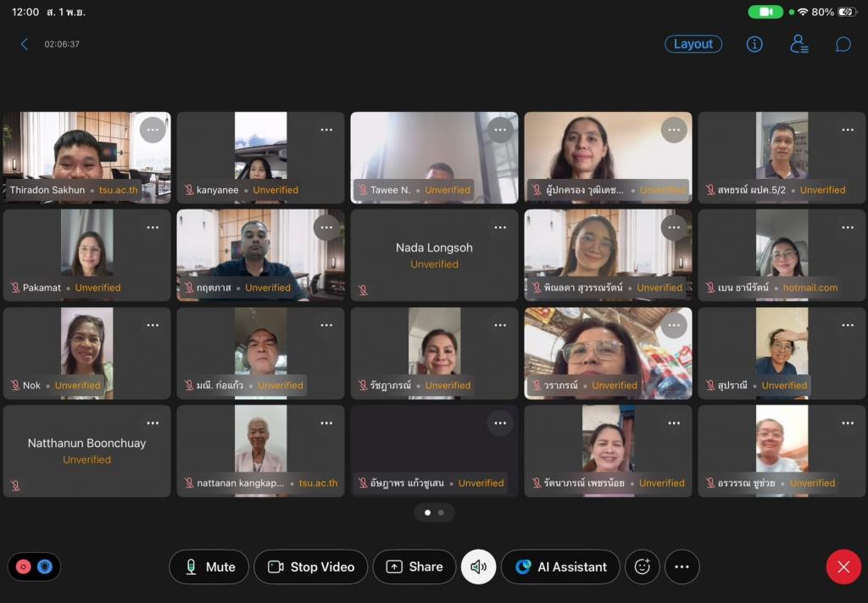Open the participants list icon
Image resolution: width=868 pixels, height=603 pixels.
click(x=798, y=44)
